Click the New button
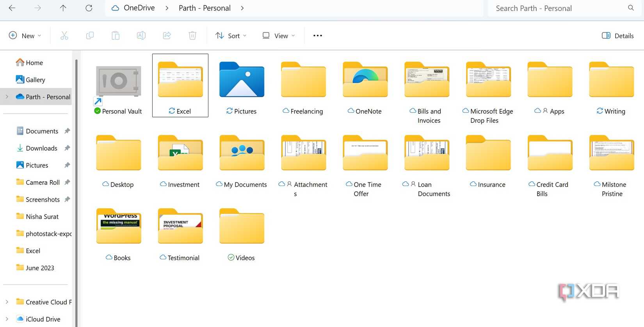 click(x=25, y=36)
